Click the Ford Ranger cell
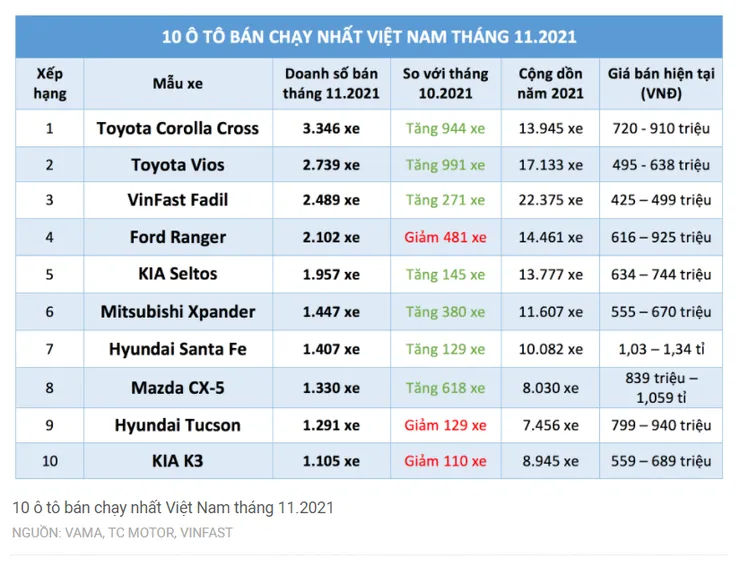Viewport: 740px width, 568px height. (x=178, y=237)
